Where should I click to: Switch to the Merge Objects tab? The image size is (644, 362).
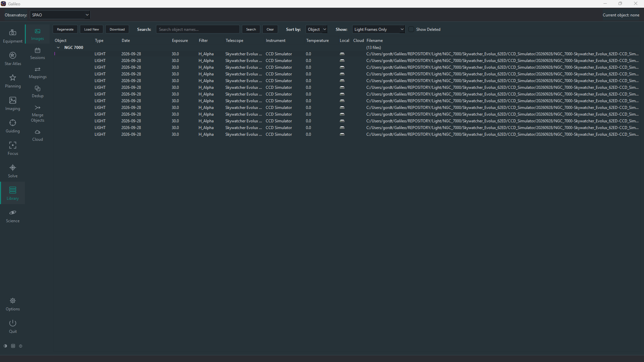tap(38, 113)
